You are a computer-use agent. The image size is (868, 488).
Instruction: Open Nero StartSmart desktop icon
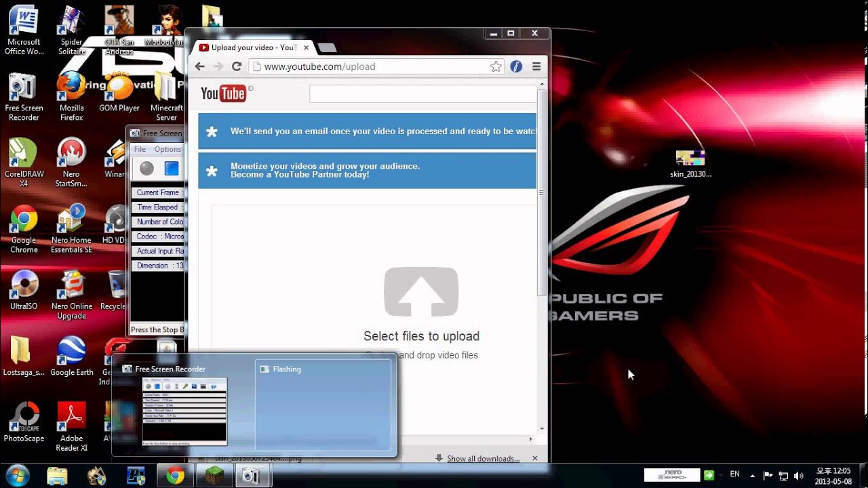(x=71, y=163)
